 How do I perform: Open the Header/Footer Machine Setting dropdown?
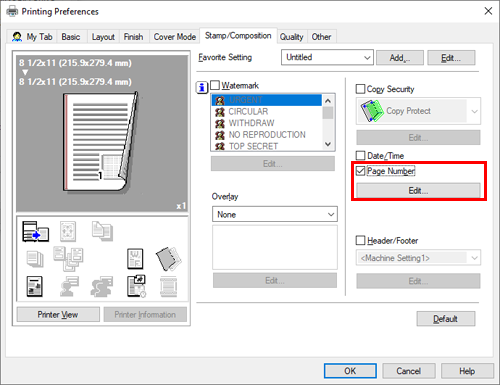418,258
